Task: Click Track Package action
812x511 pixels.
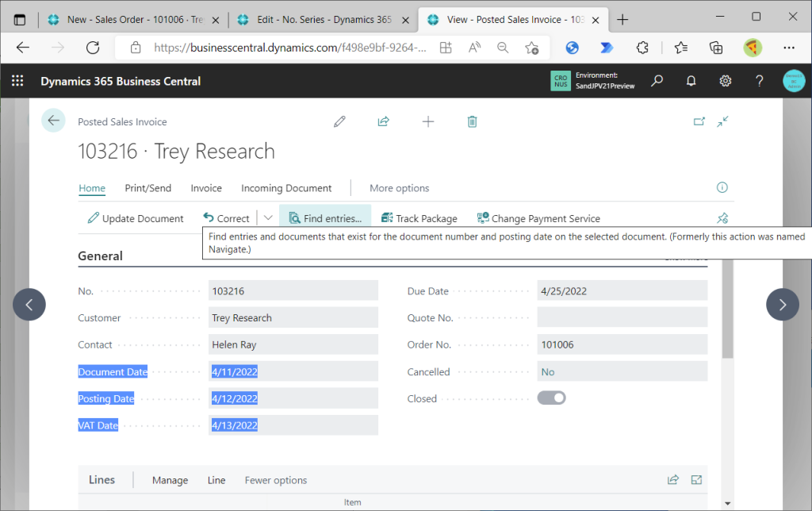Action: [419, 218]
